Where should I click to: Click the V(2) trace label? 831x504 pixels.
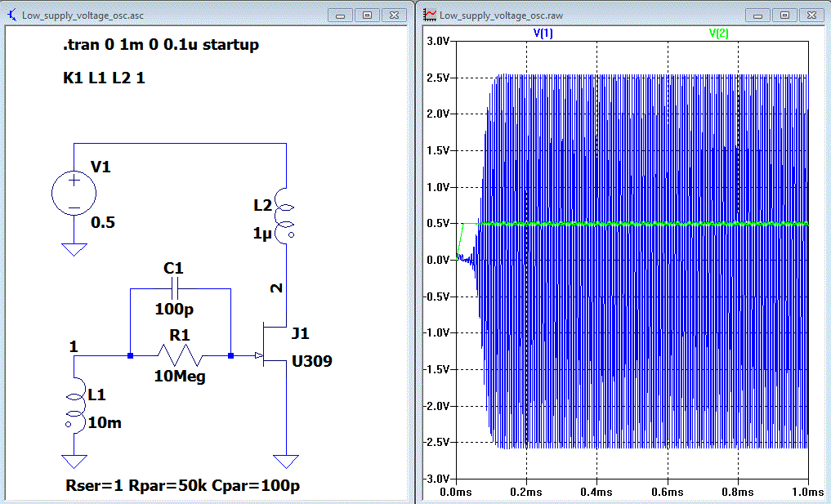pos(718,33)
